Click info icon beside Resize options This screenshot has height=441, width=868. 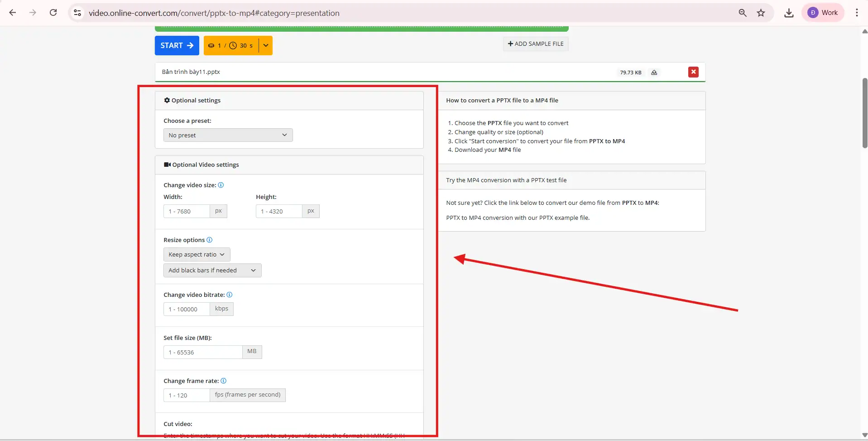(209, 240)
